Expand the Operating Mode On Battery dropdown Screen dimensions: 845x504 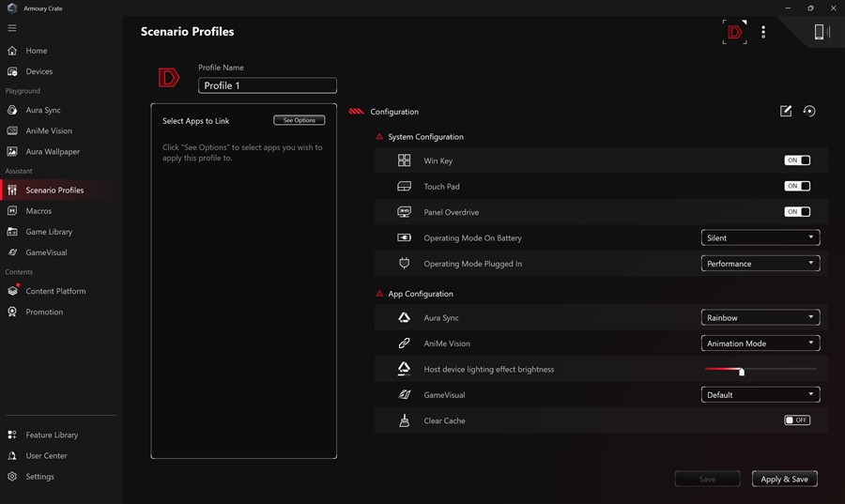(x=760, y=238)
